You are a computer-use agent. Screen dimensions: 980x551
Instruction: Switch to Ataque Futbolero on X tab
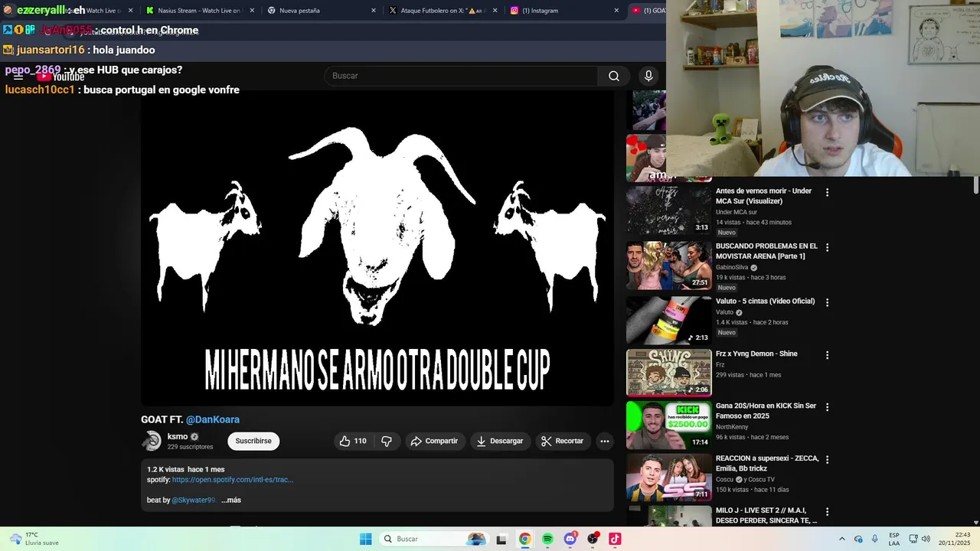[439, 11]
